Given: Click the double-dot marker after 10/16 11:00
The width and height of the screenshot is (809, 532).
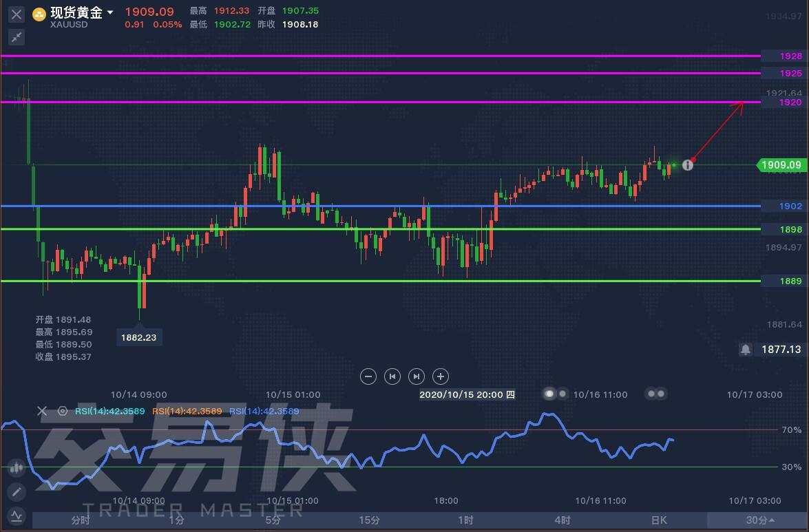Looking at the screenshot, I should [x=655, y=394].
